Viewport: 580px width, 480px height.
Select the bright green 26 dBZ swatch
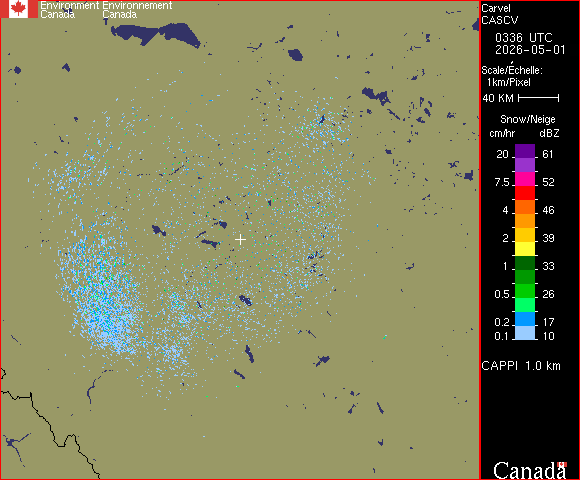click(x=525, y=291)
